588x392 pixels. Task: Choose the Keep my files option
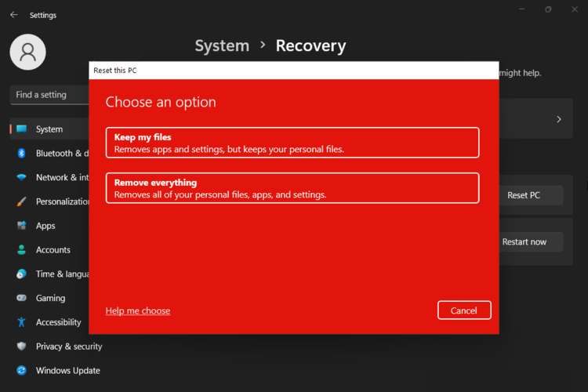[x=292, y=143]
